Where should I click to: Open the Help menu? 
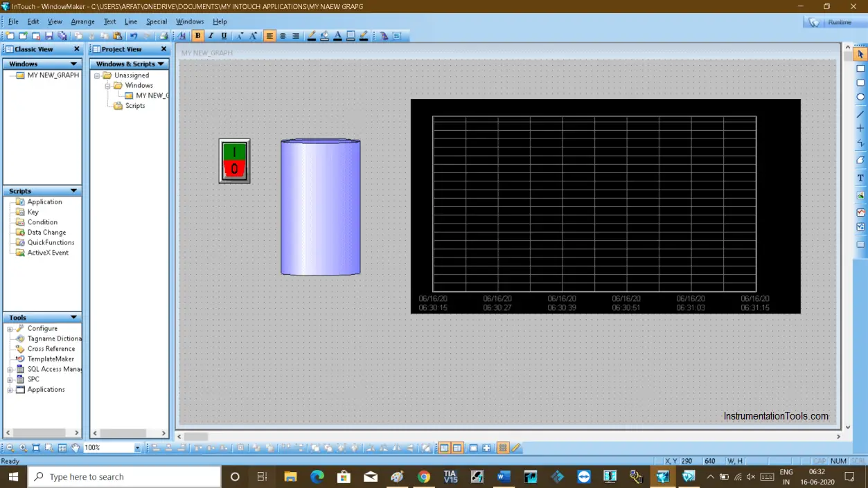(220, 21)
